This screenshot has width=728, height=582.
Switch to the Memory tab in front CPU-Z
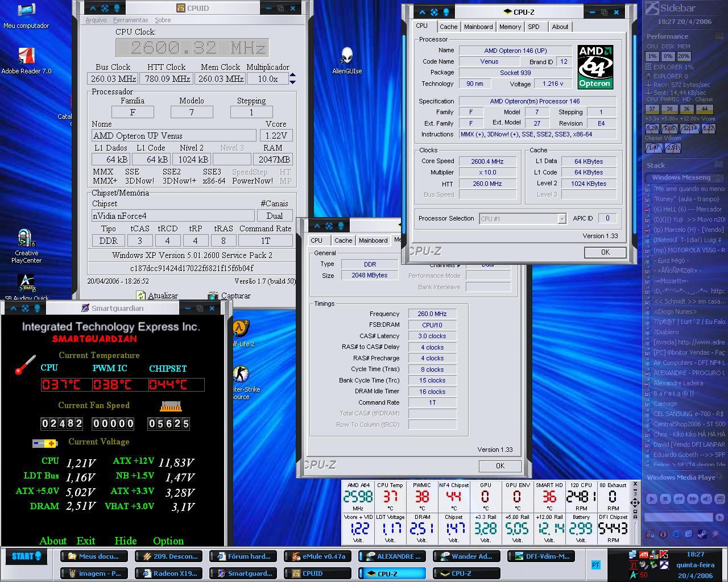(510, 27)
